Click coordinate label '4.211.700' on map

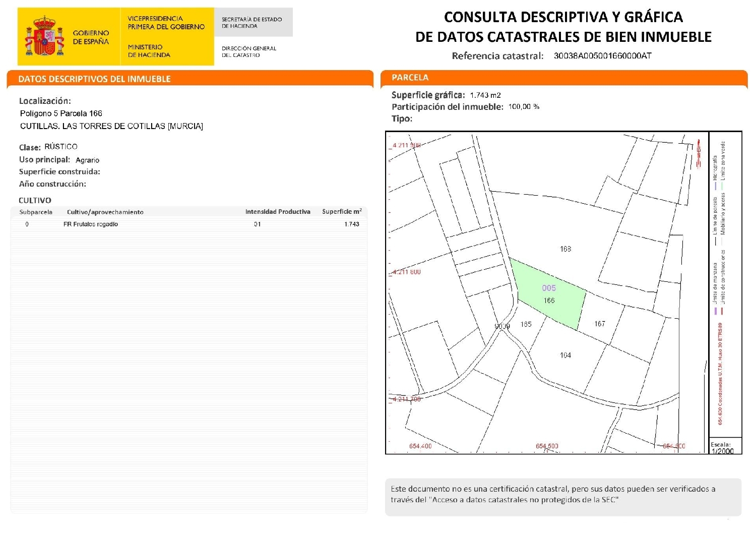(406, 399)
